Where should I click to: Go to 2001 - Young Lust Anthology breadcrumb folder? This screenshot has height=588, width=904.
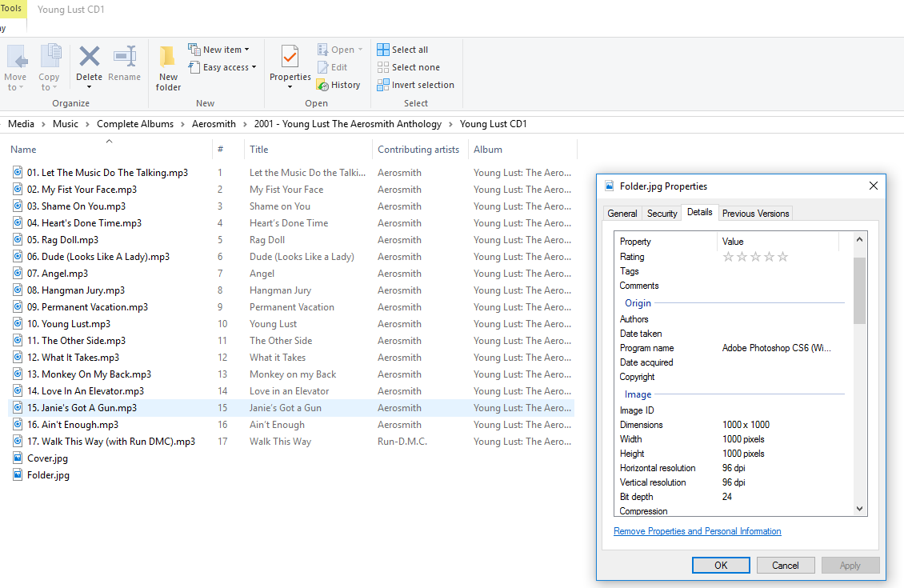pyautogui.click(x=348, y=124)
